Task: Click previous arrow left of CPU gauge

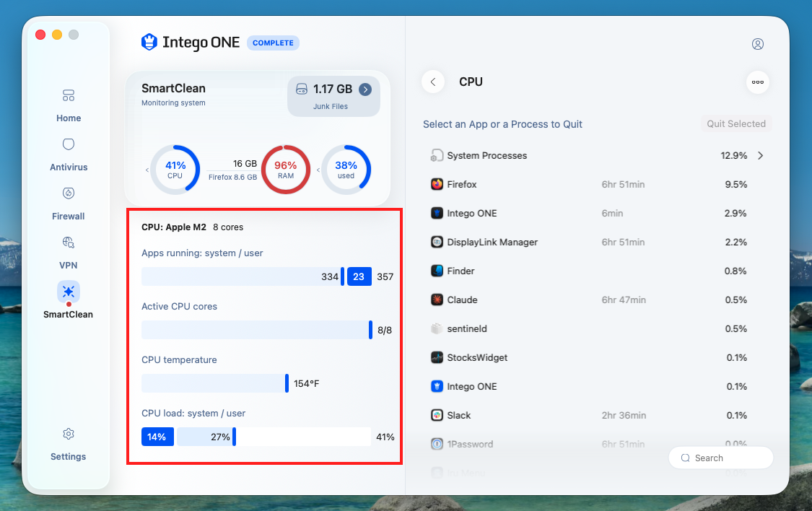Action: (147, 170)
